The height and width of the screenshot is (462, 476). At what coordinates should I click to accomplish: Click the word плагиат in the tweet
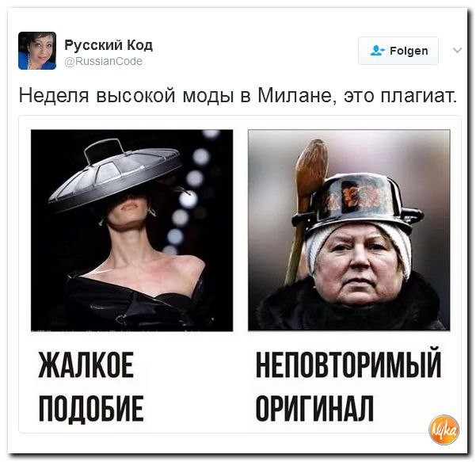(x=418, y=96)
